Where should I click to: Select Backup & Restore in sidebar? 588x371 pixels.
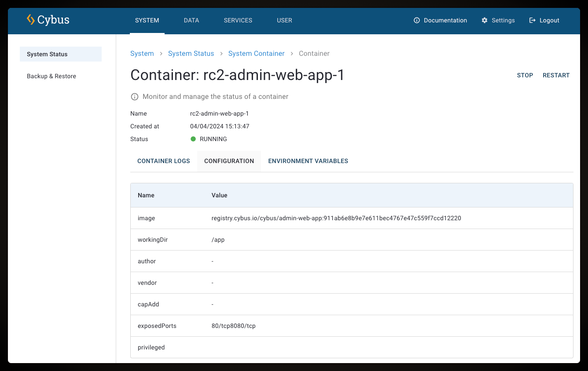(x=51, y=76)
